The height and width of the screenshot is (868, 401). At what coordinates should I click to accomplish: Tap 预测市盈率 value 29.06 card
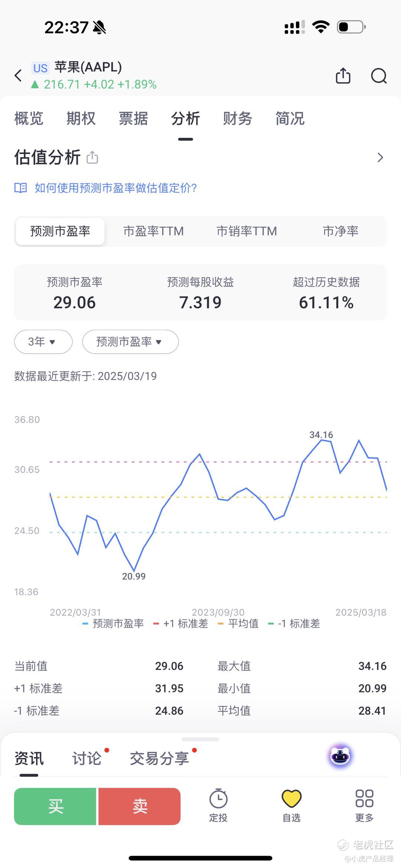[75, 302]
